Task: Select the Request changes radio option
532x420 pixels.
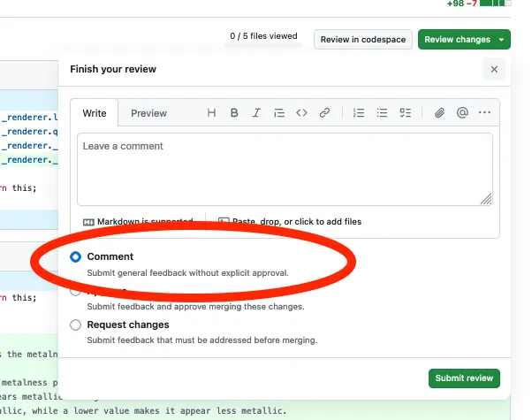Action: 76,325
